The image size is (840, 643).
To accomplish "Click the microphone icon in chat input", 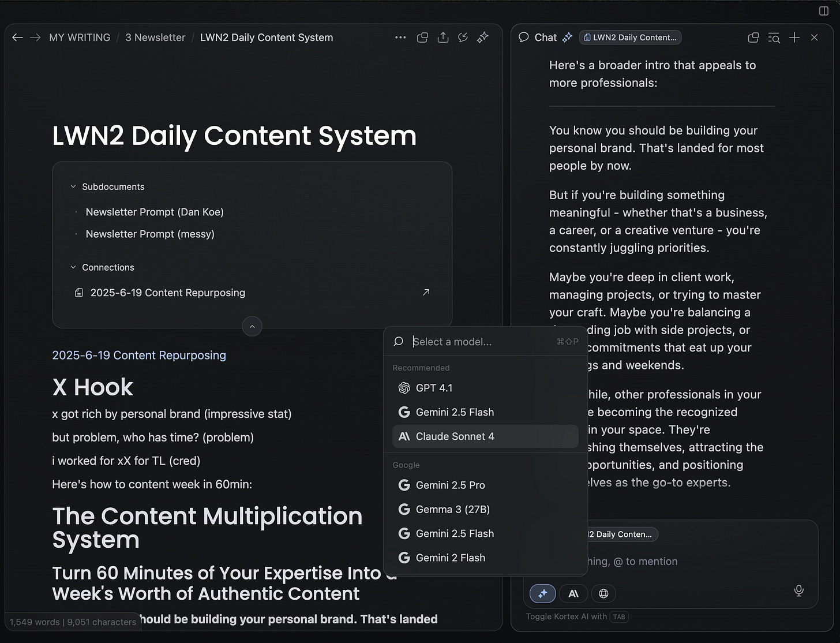I will coord(799,590).
